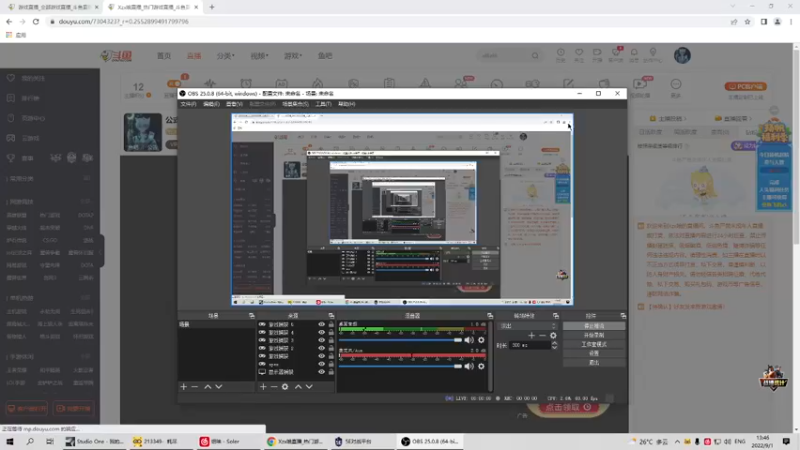Reload the Douyu page in Chrome

[x=36, y=21]
